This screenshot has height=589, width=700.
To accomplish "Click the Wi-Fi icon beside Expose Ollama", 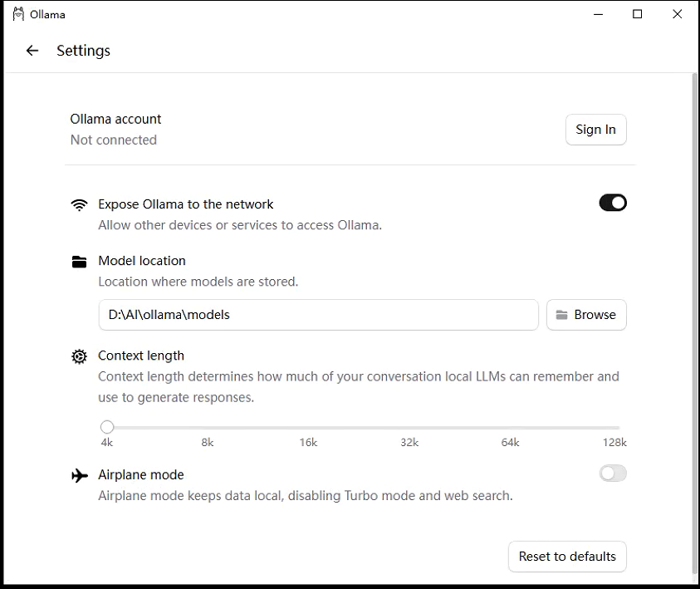I will (80, 205).
